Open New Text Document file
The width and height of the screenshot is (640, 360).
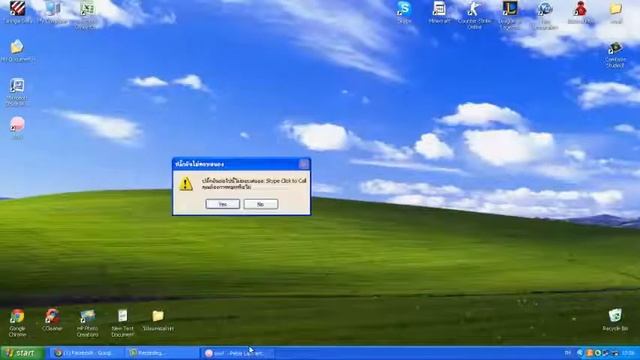pos(122,323)
